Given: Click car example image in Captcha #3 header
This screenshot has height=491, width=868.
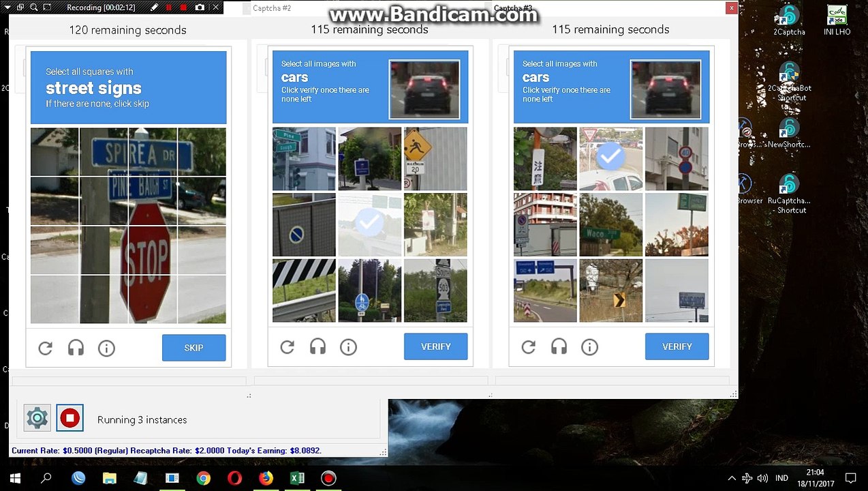Looking at the screenshot, I should [x=666, y=89].
